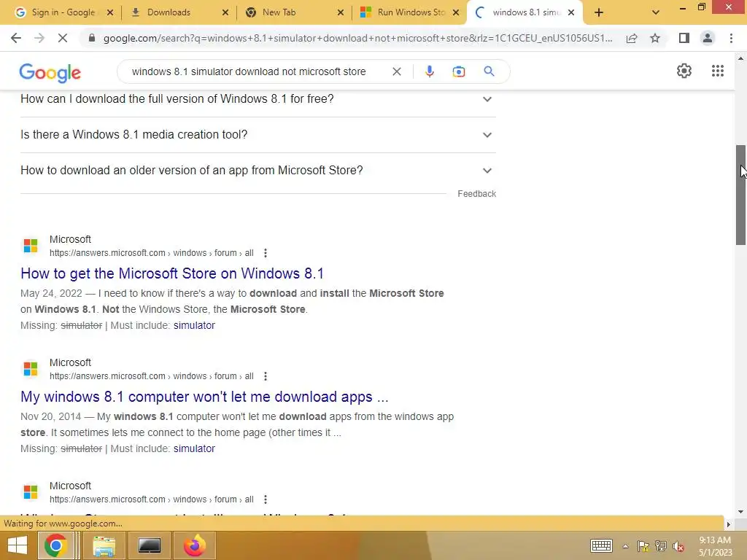
Task: Open taskbar terminal window icon
Action: point(149,545)
